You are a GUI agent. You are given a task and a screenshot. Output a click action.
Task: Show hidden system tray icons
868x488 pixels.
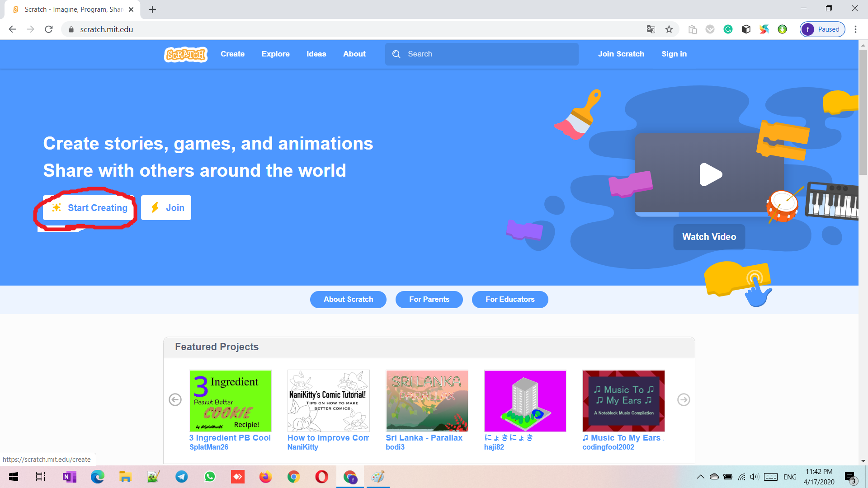tap(700, 477)
